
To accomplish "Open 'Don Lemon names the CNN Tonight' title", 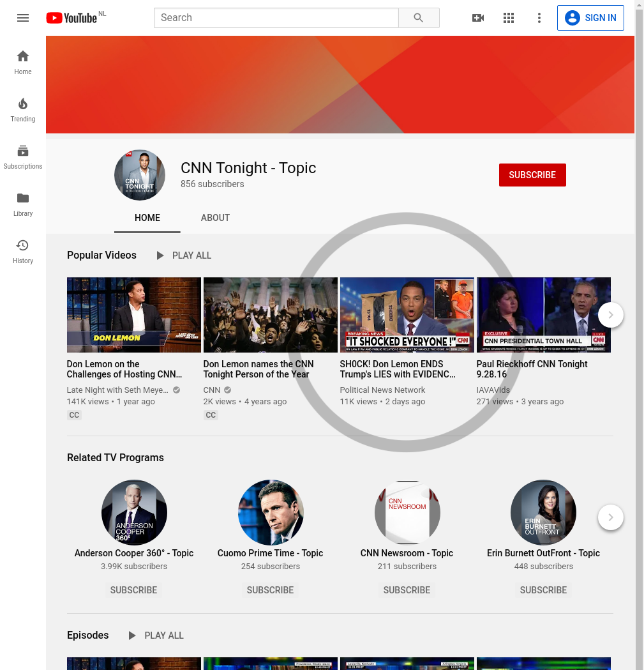I will [x=258, y=369].
